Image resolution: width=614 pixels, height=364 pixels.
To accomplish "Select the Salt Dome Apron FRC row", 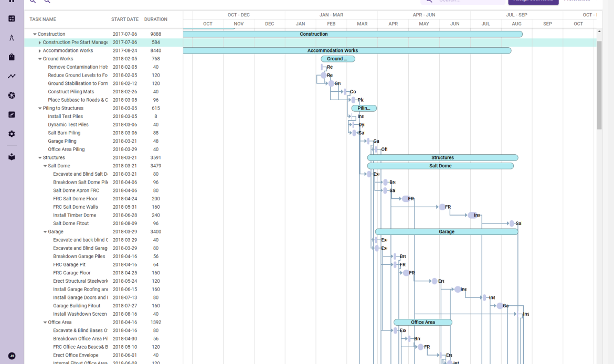I will (103, 190).
